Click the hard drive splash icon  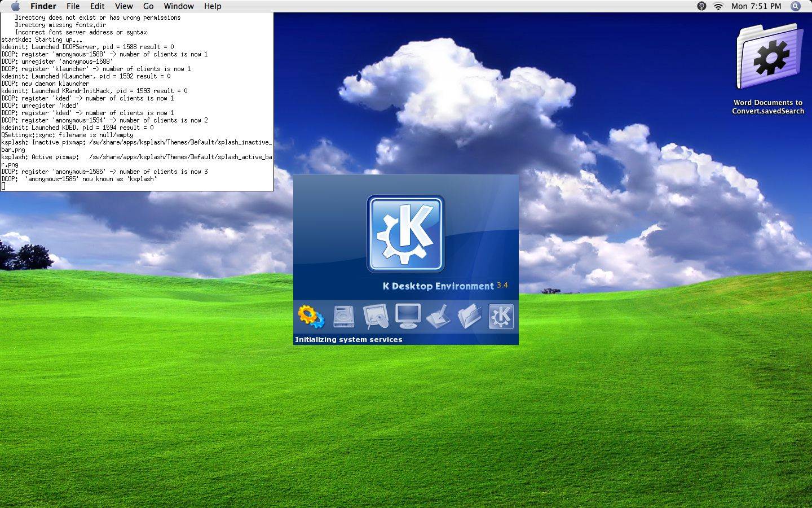click(x=343, y=317)
